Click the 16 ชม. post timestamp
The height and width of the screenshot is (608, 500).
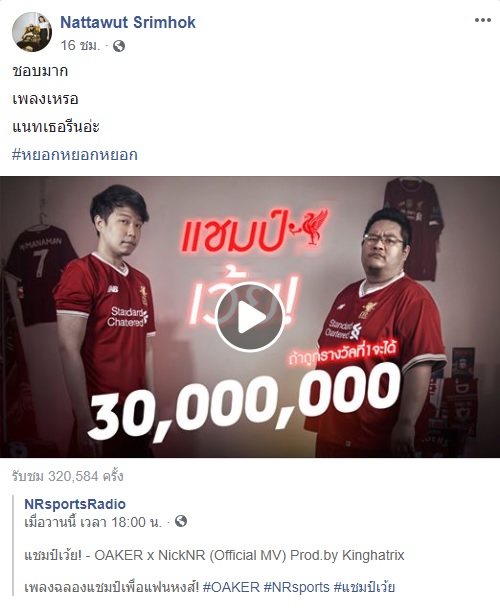[80, 46]
